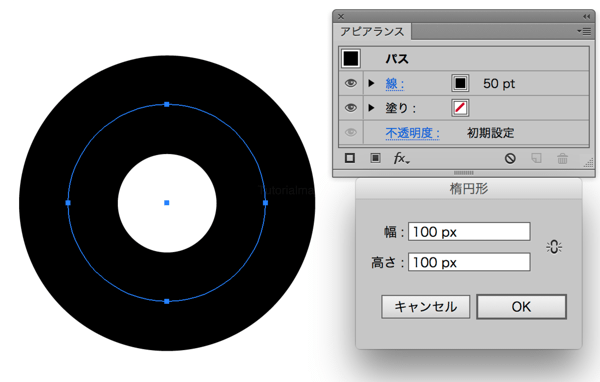Click the left anchor point of the circle path
Image resolution: width=600 pixels, height=382 pixels.
click(x=68, y=203)
